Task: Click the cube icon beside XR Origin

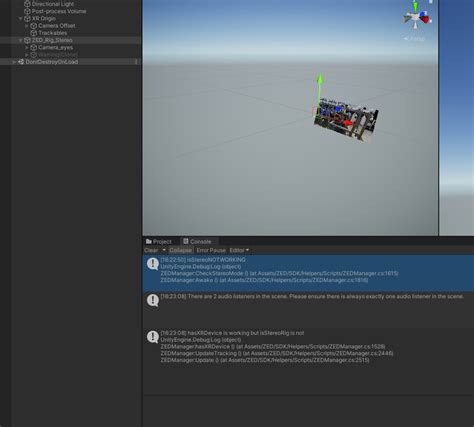Action: (27, 19)
